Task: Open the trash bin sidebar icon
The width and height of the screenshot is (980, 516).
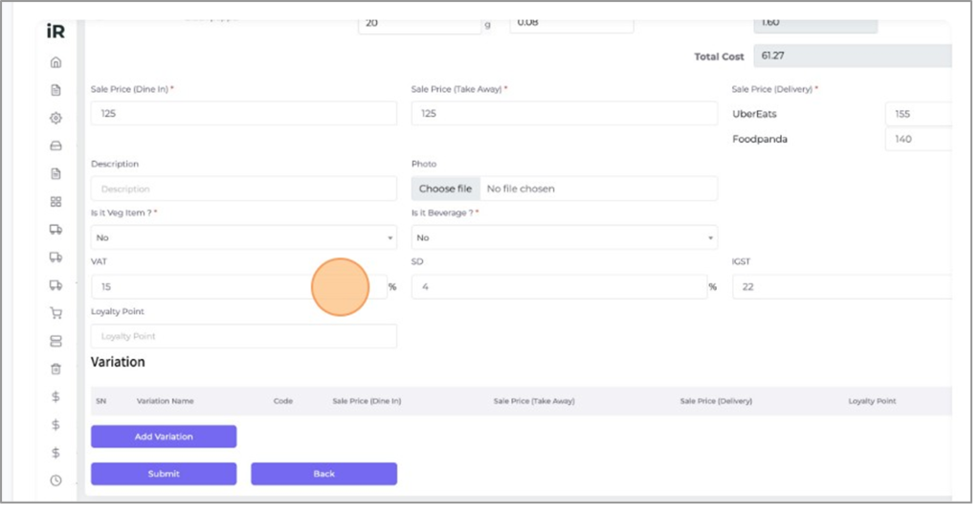Action: (56, 369)
